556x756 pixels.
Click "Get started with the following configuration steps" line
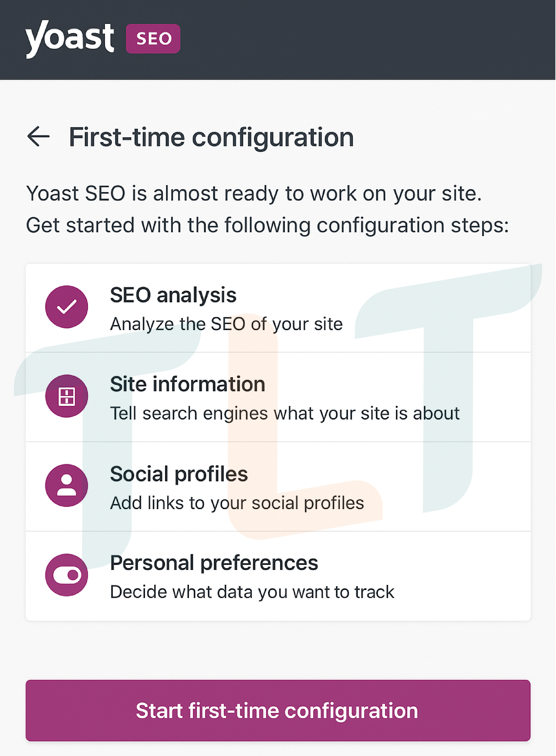click(268, 225)
